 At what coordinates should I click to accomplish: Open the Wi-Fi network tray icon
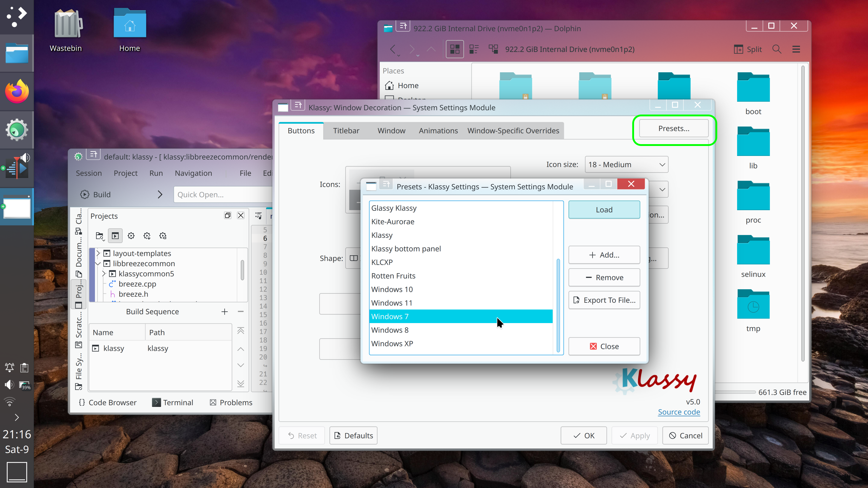[x=9, y=402]
